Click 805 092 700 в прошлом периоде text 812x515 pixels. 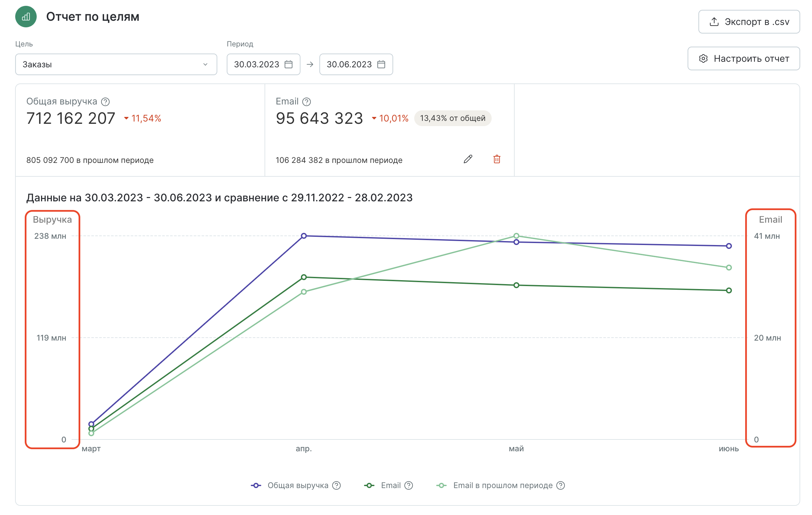tap(90, 160)
